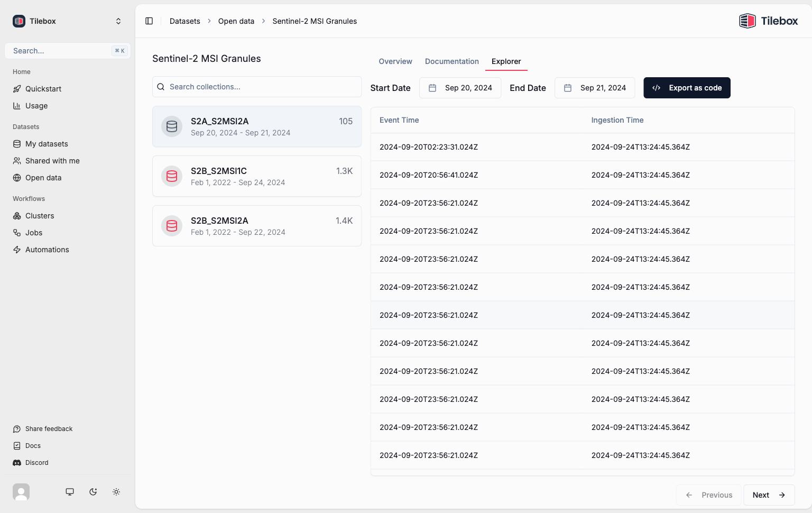Click the sidebar Search field
812x513 pixels.
(x=68, y=51)
